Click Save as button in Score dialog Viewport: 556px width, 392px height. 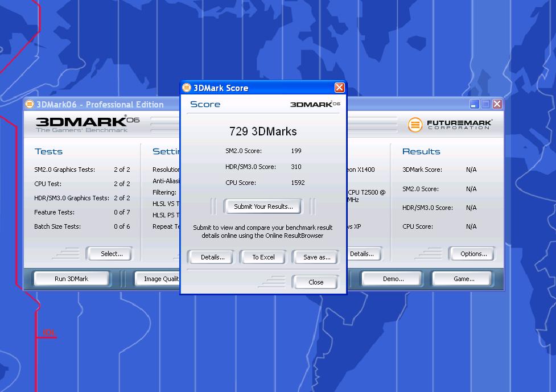tap(316, 257)
